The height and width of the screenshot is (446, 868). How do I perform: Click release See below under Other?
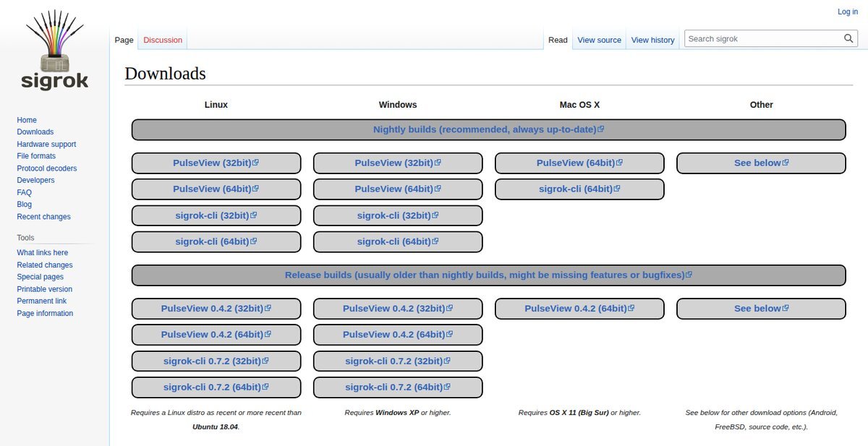(761, 308)
